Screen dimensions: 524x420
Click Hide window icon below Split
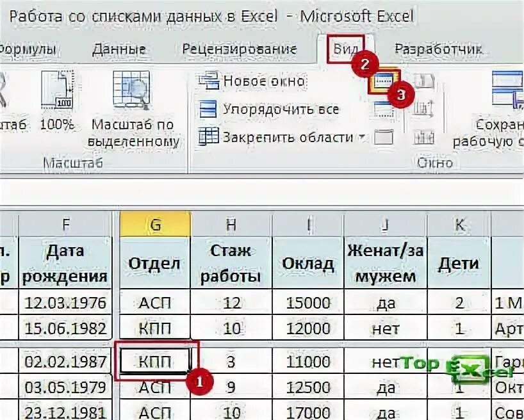click(383, 109)
